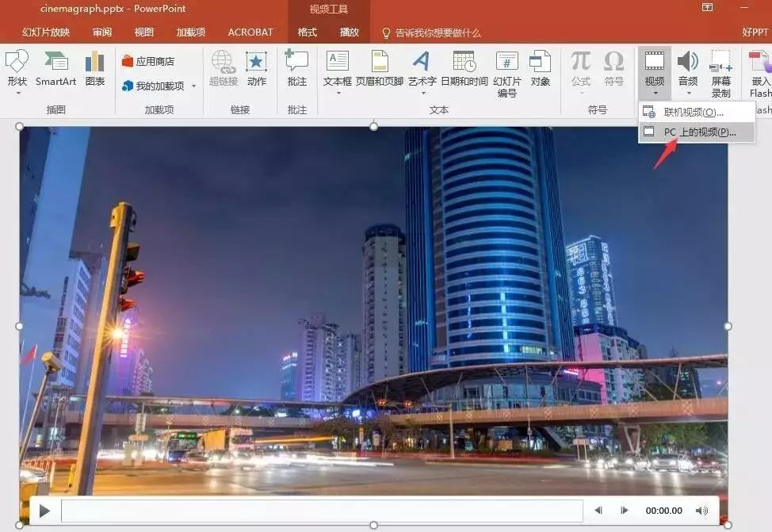Click the Video (视频) button
The width and height of the screenshot is (772, 532).
pos(655,71)
